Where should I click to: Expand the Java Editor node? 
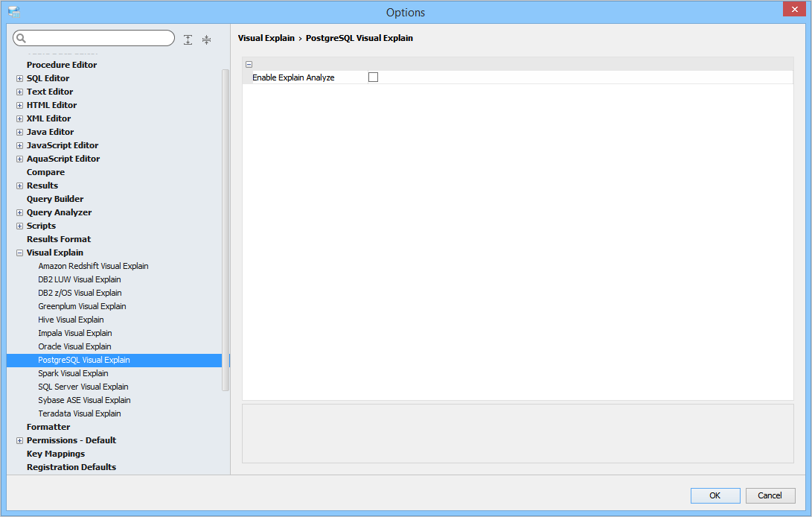(19, 133)
